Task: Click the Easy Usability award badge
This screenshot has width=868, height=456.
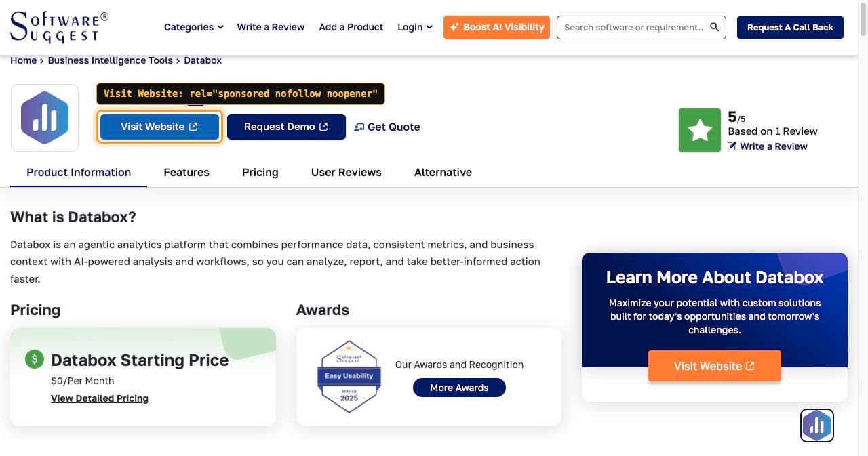Action: (x=349, y=377)
